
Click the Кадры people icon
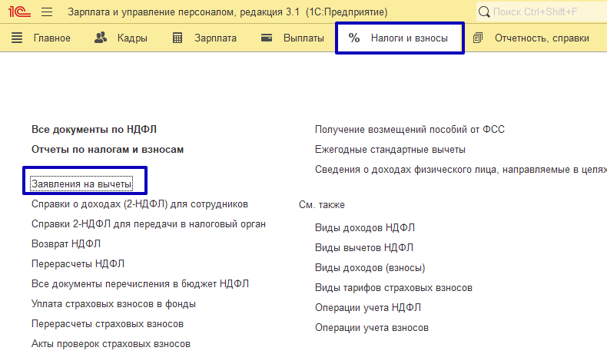coord(101,38)
